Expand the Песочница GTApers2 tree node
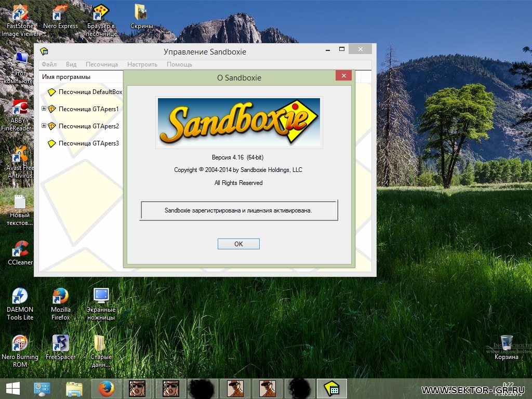 (44, 126)
